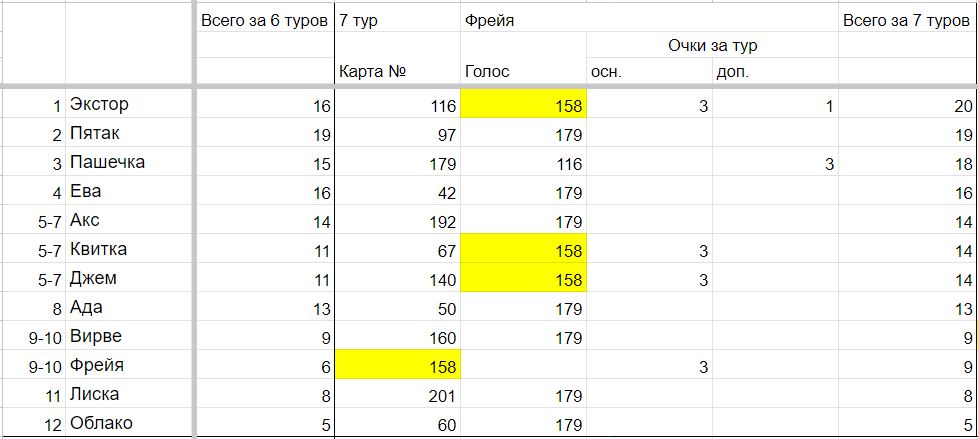The width and height of the screenshot is (978, 439).
Task: Click the 'Очки за тур' merged header
Action: pos(712,46)
